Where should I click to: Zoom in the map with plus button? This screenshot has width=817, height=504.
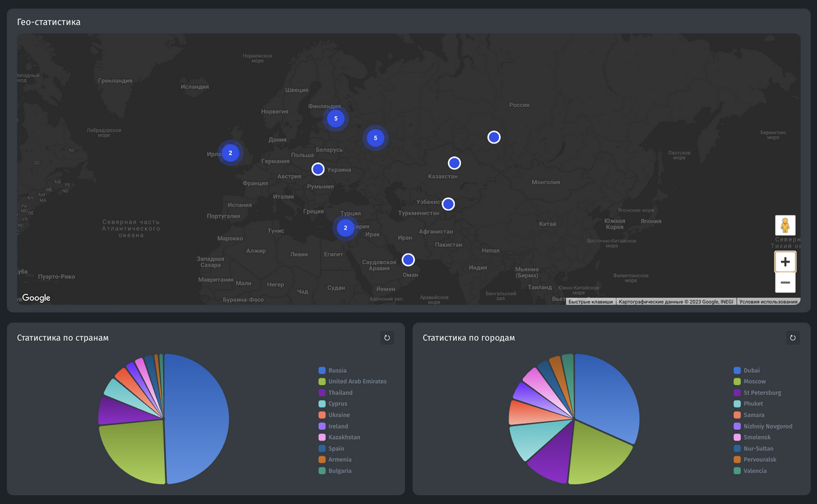[785, 261]
